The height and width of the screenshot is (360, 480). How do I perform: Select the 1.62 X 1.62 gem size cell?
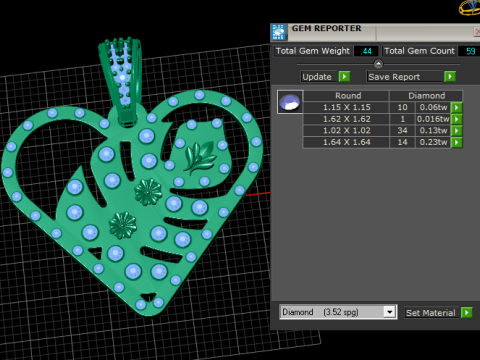click(346, 119)
